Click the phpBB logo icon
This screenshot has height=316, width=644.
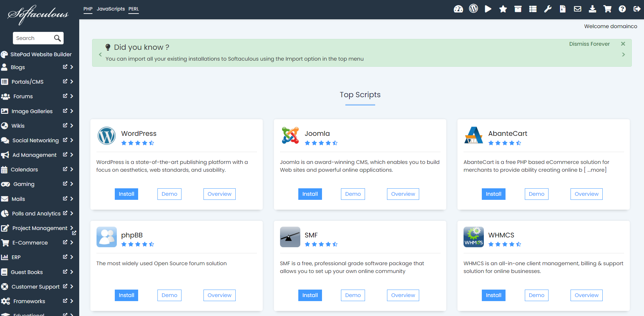point(107,237)
